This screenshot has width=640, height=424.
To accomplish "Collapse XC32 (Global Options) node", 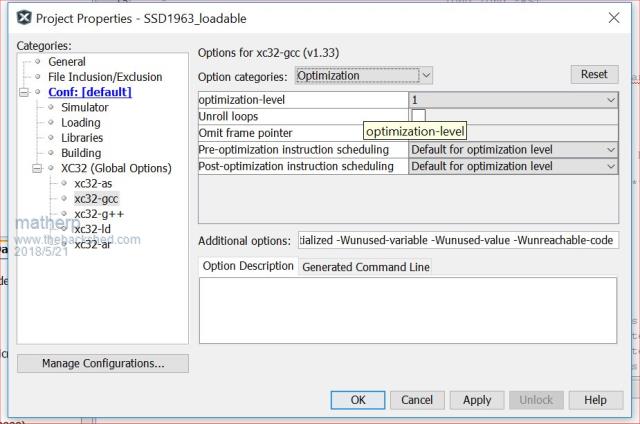I will tap(37, 168).
